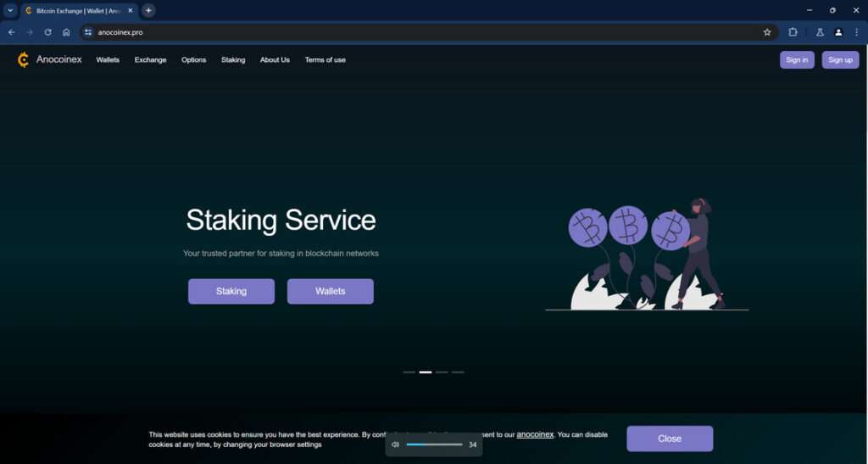Screen dimensions: 868x464
Task: Open the browser home page icon
Action: pyautogui.click(x=66, y=32)
